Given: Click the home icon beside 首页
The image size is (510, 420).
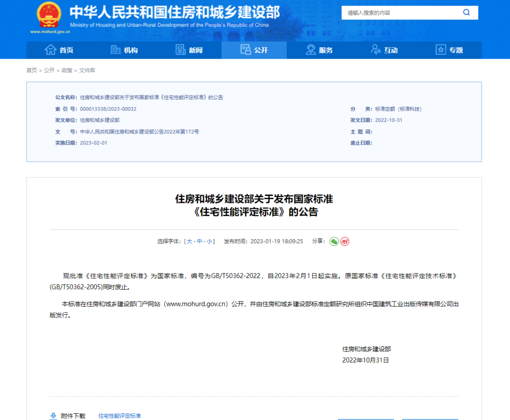Looking at the screenshot, I should [50, 50].
